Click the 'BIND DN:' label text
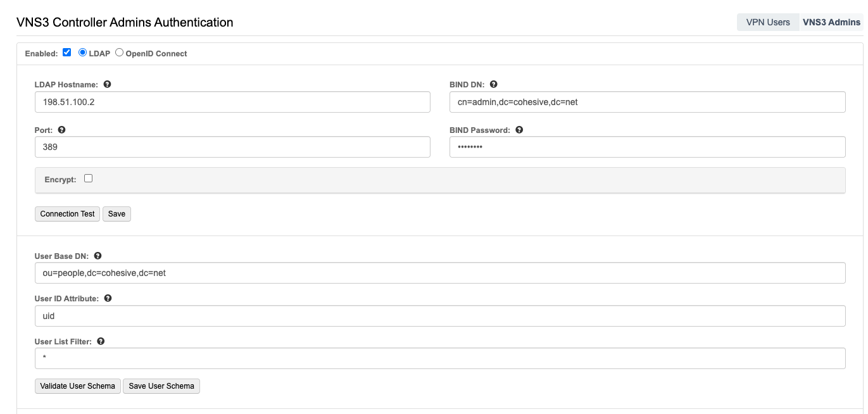 point(467,85)
